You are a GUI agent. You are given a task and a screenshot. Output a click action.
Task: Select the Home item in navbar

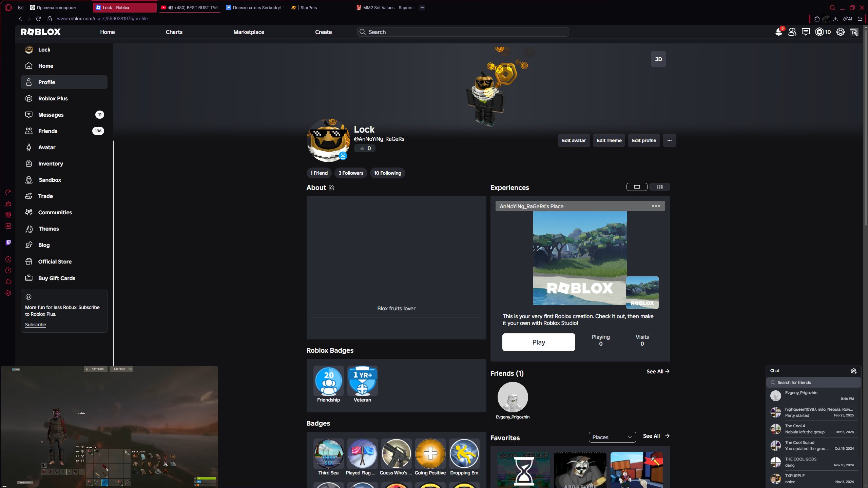click(x=108, y=32)
